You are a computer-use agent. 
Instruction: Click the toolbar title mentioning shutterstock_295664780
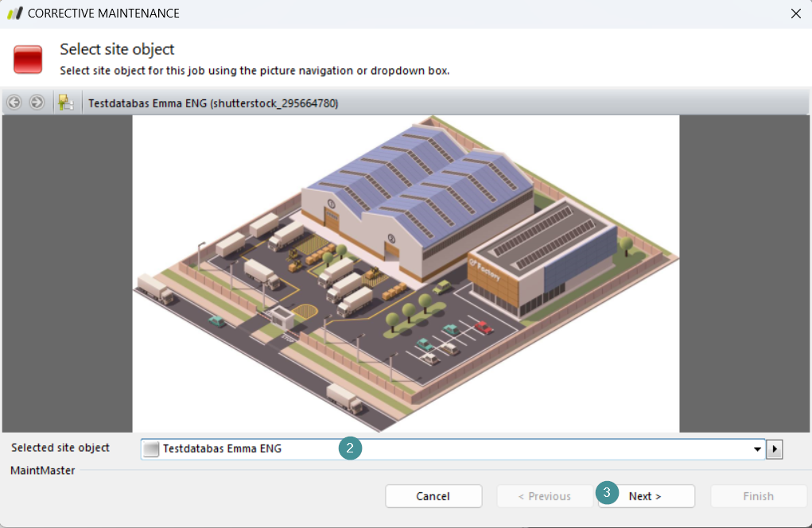pos(213,103)
